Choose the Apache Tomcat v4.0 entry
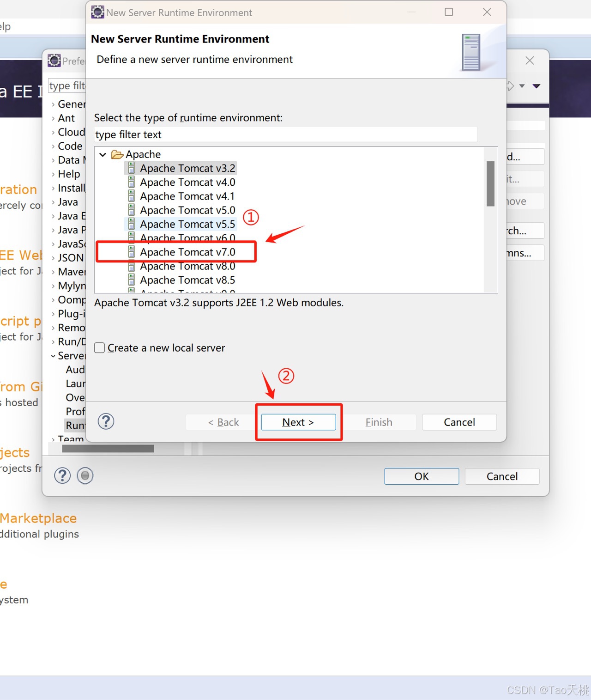The image size is (591, 700). click(x=187, y=182)
